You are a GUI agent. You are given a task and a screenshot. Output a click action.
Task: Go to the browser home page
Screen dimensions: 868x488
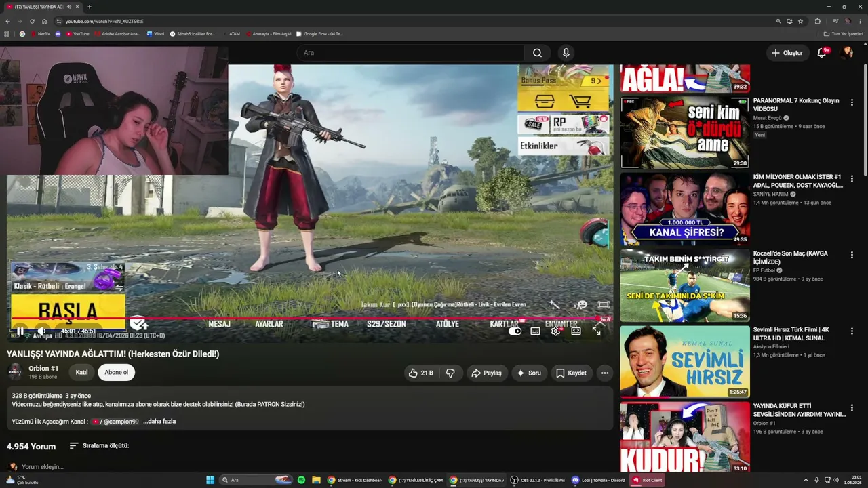click(x=44, y=21)
